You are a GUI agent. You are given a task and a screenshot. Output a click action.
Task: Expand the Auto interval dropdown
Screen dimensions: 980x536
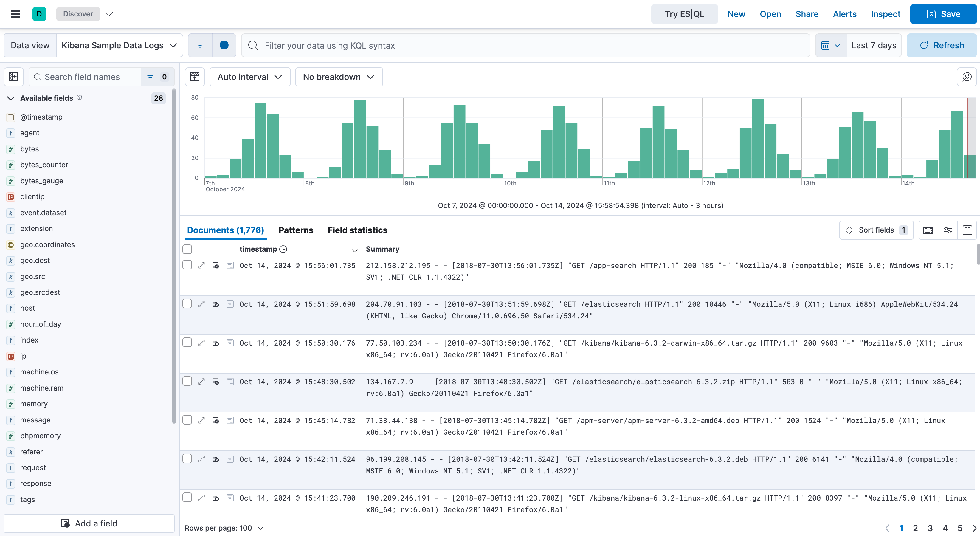click(249, 77)
